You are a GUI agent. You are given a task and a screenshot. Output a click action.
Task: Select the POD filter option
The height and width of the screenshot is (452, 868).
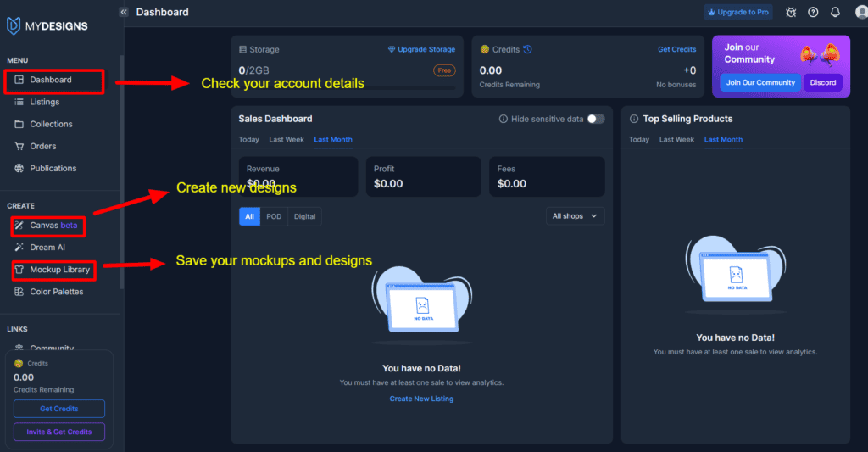click(x=274, y=216)
